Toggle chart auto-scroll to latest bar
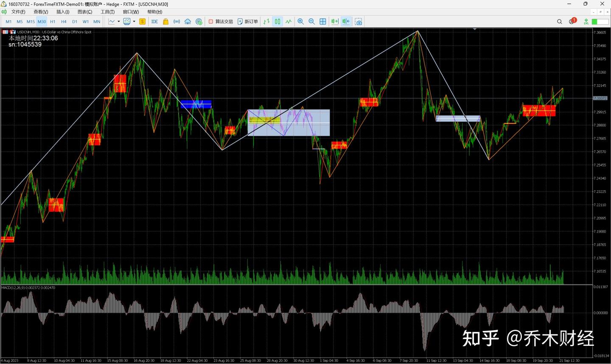This screenshot has width=611, height=364. (335, 22)
